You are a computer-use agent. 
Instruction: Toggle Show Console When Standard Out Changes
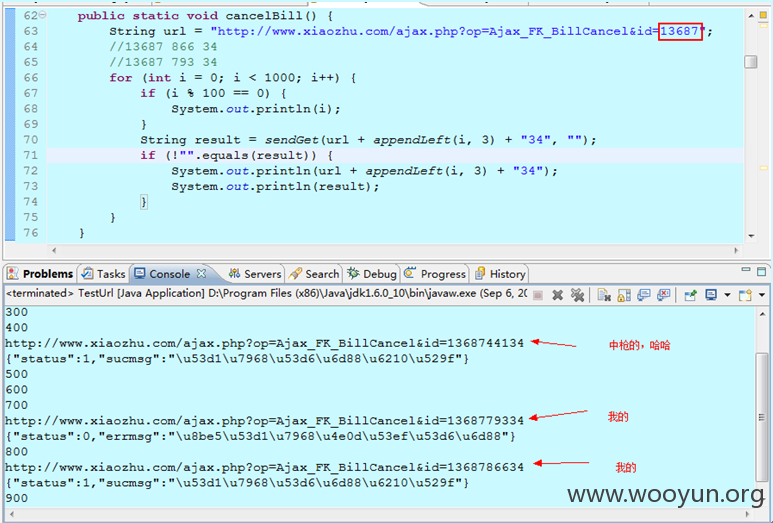point(644,295)
